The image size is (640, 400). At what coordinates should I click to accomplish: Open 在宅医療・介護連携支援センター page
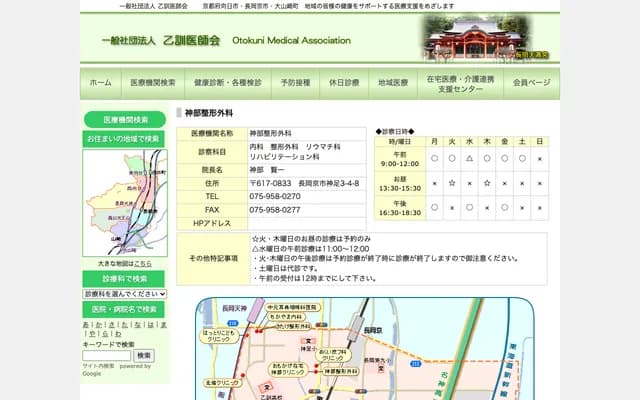pyautogui.click(x=460, y=83)
